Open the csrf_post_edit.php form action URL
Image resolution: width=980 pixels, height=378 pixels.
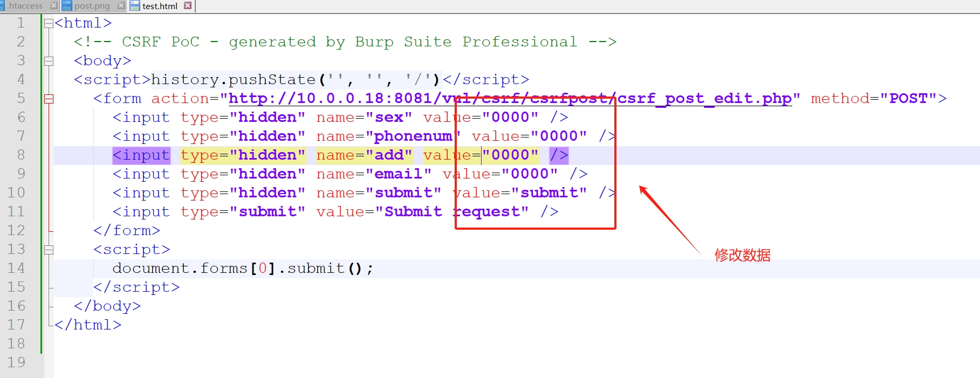[x=510, y=99]
